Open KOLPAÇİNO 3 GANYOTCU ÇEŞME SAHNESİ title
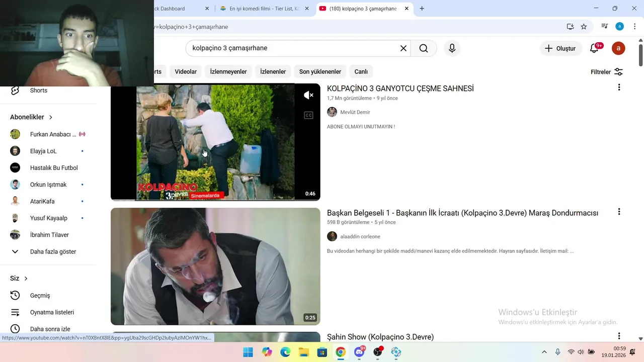 tap(400, 88)
